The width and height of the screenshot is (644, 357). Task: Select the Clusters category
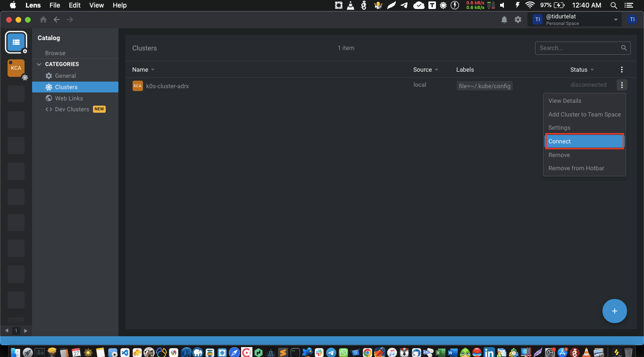[x=75, y=87]
